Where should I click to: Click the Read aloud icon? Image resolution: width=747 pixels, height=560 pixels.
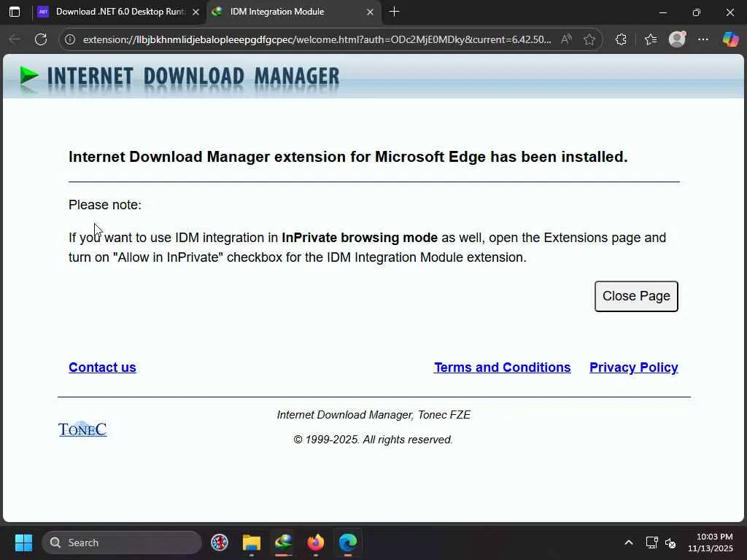click(x=566, y=39)
